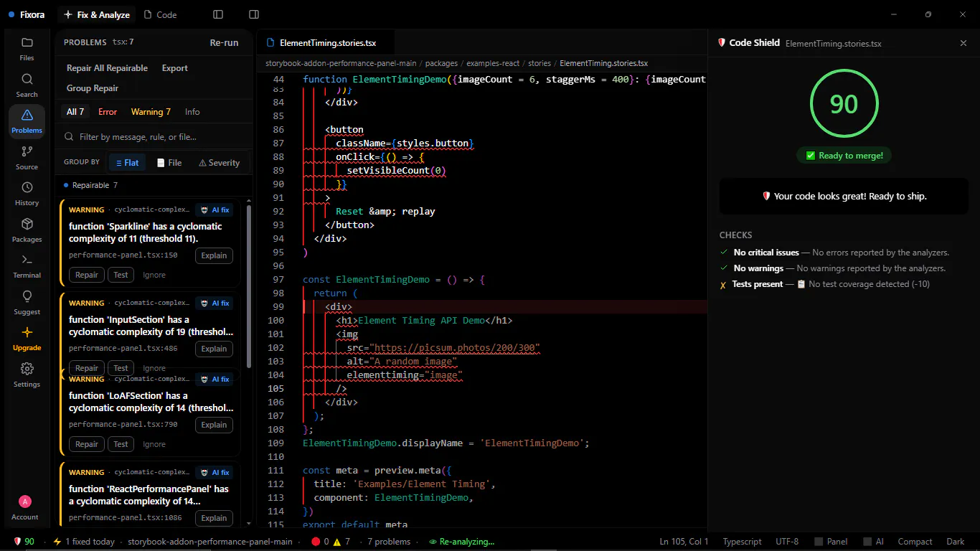Screen dimensions: 980x551
Task: Open the Account avatar icon
Action: tap(25, 507)
